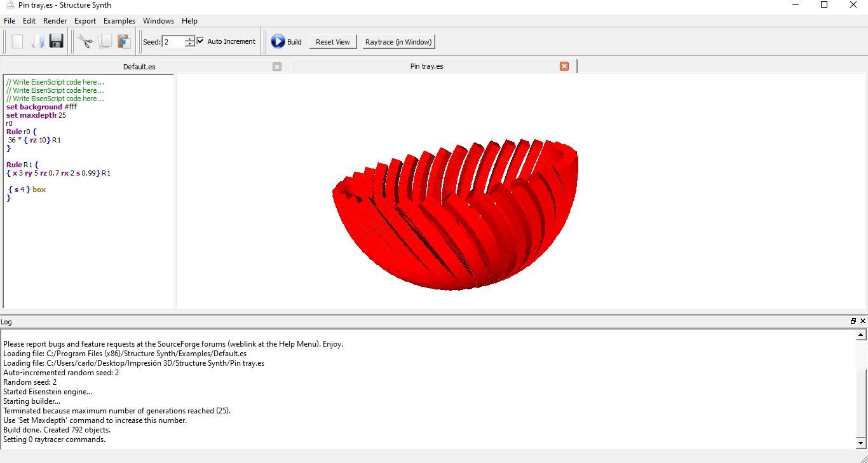The image size is (868, 463).
Task: Click the Copy toolbar icon
Action: (105, 41)
